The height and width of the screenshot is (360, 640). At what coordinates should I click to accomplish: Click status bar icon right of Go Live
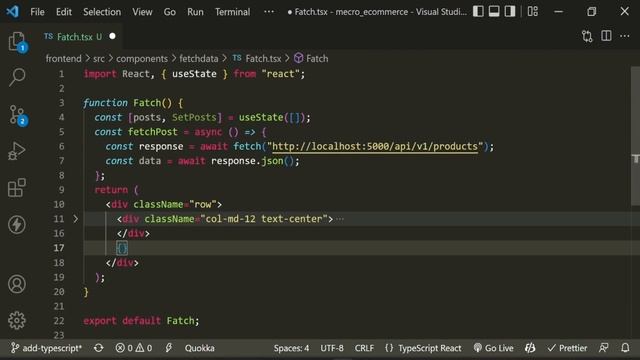tap(530, 348)
